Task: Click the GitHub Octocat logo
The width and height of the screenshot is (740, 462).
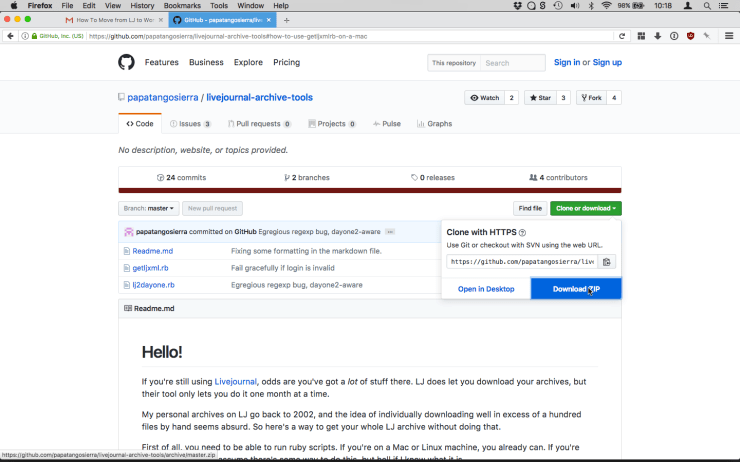Action: 126,62
